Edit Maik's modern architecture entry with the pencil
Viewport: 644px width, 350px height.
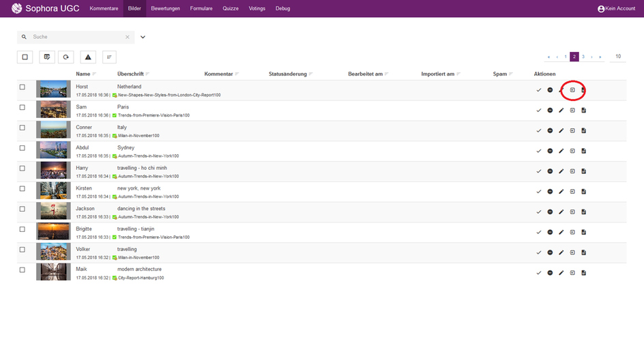tap(561, 273)
